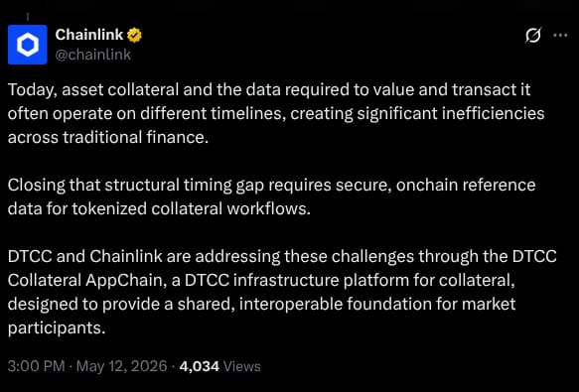The height and width of the screenshot is (392, 579).
Task: Click the 3:00 PM post timestamp
Action: point(36,366)
